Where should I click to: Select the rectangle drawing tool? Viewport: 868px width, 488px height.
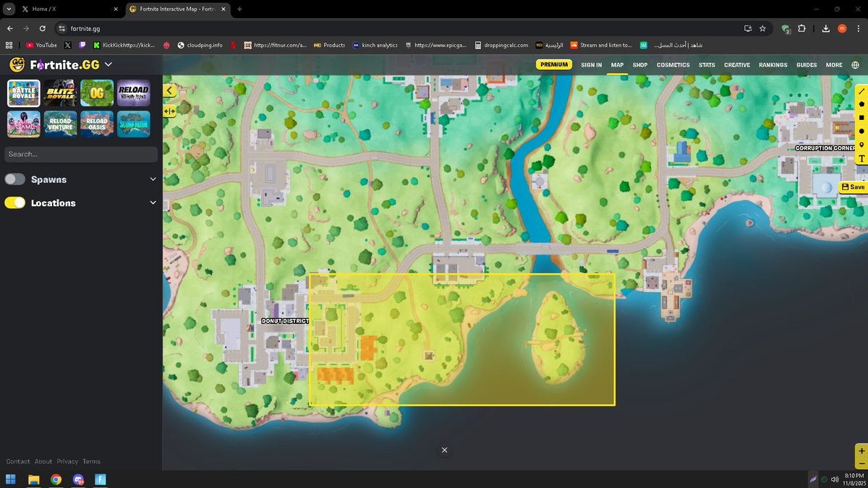(861, 118)
